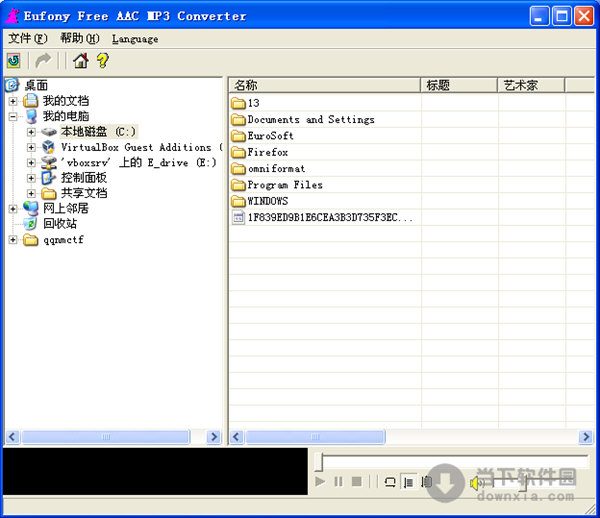Click the file list horizontal scrollbar thumb

click(315, 437)
